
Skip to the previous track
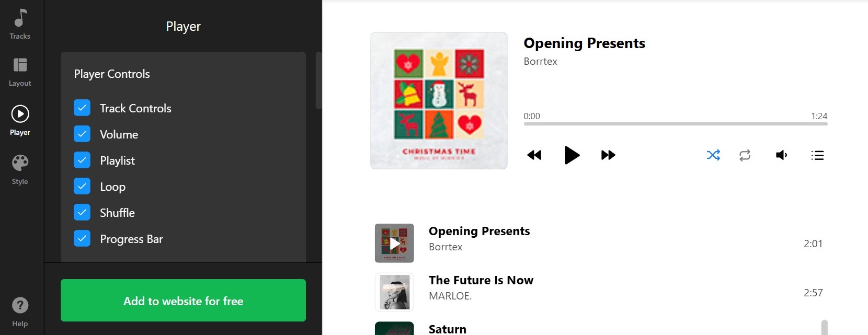[x=534, y=155]
